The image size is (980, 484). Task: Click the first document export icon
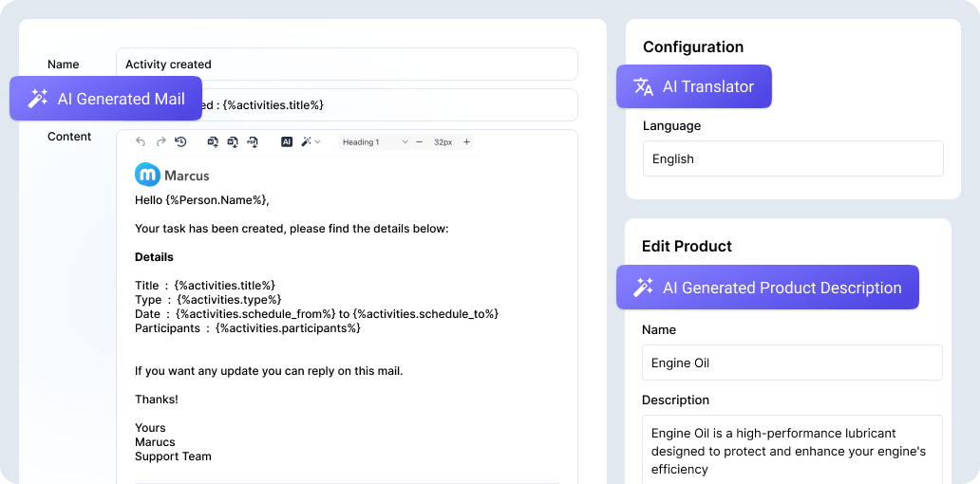213,142
